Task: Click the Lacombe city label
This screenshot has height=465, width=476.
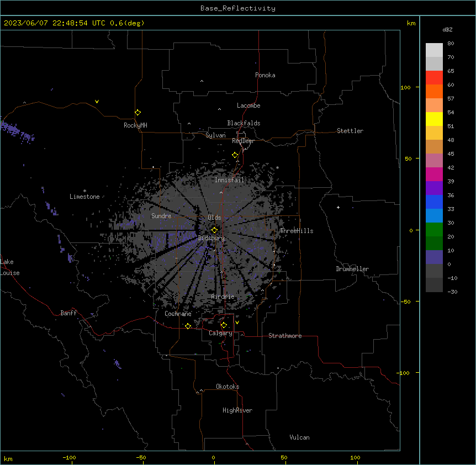Action: (248, 105)
